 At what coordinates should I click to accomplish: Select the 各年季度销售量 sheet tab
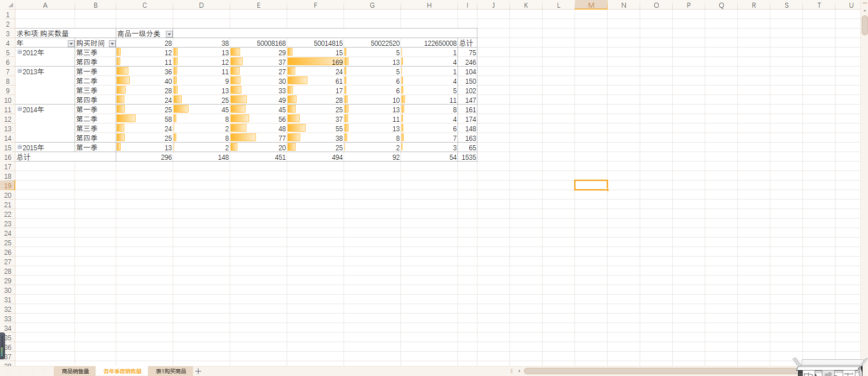click(x=122, y=371)
